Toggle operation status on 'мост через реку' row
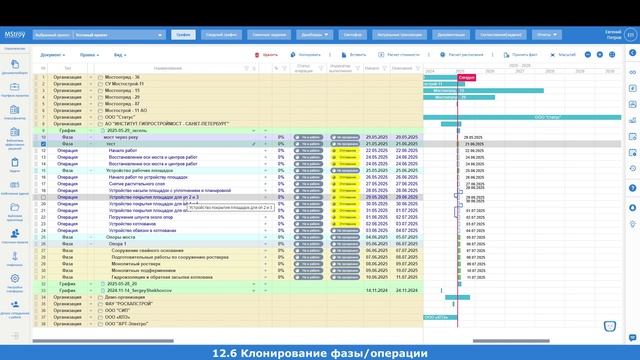Viewport: 640px width, 360px height. tap(308, 138)
